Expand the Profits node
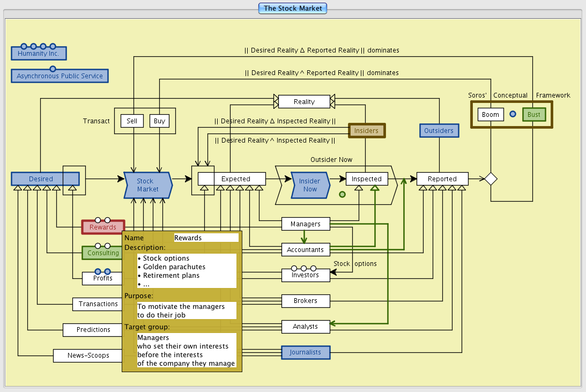Viewport: 586px width, 392px height. pos(102,278)
